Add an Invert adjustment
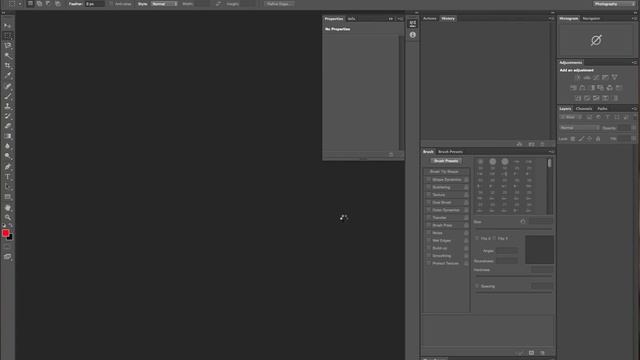 pyautogui.click(x=578, y=98)
